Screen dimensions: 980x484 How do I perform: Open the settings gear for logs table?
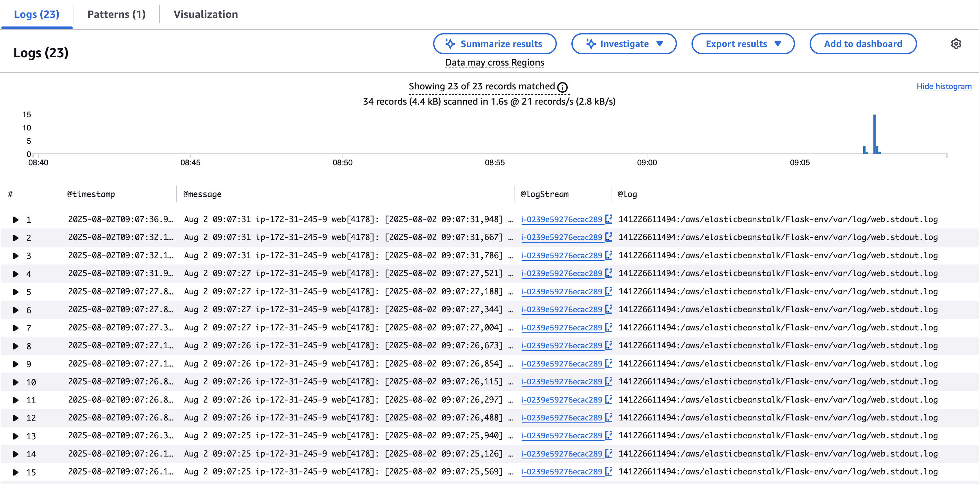click(956, 44)
